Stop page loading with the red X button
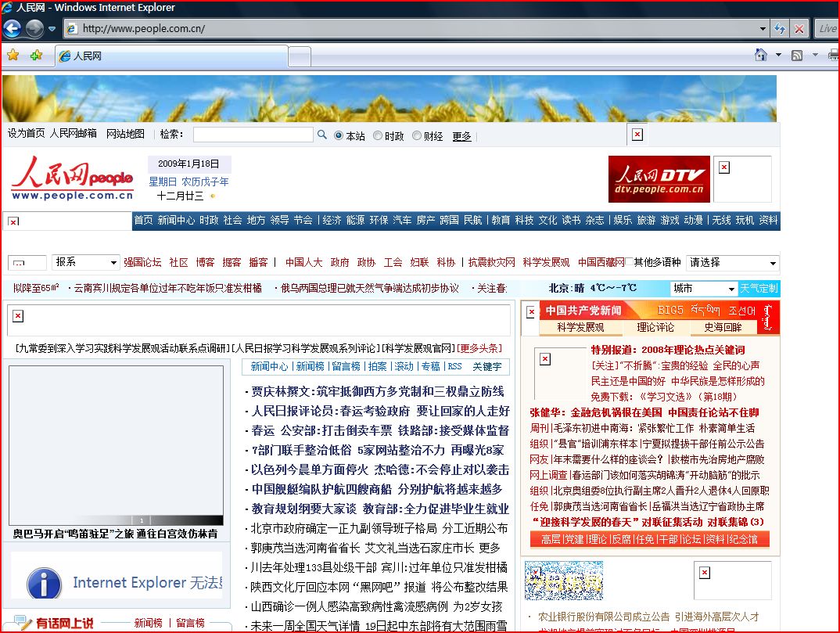Screen dimensions: 840x633 (x=799, y=29)
